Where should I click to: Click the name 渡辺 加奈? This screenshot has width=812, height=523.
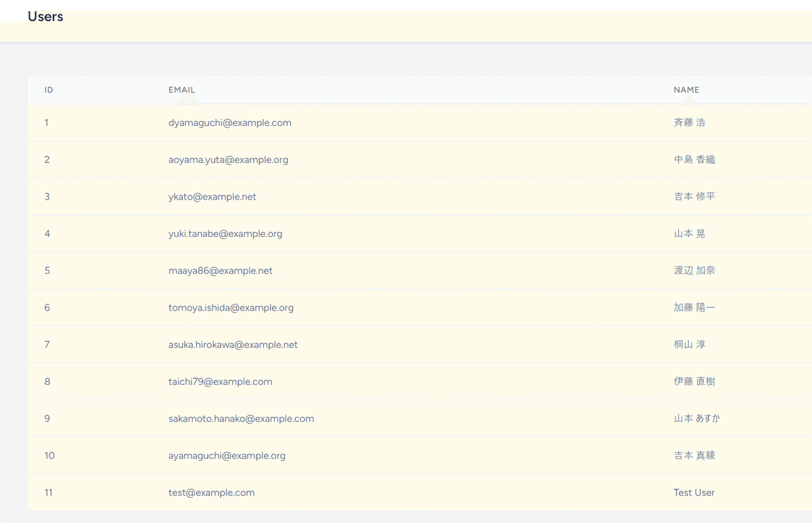[x=694, y=271]
